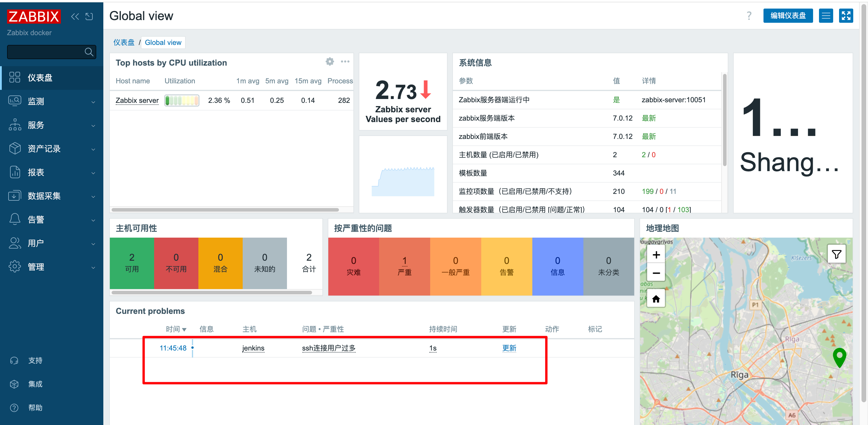Click the sidebar search input field

pos(52,52)
